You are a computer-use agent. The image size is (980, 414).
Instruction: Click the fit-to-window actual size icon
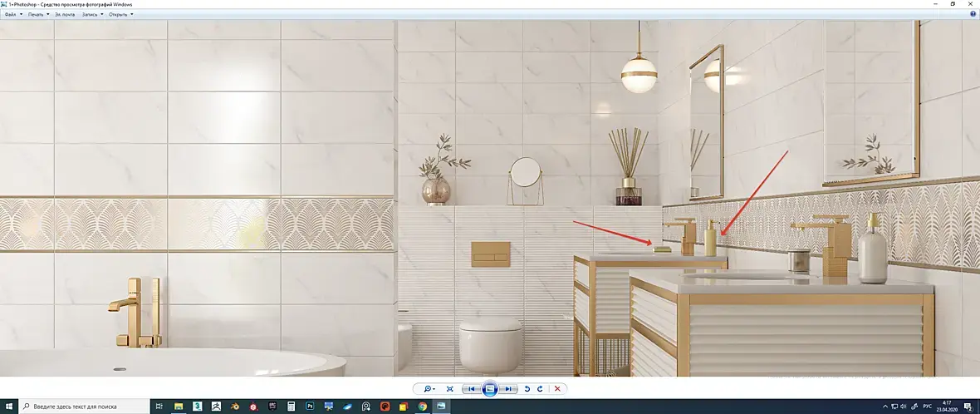click(x=450, y=389)
